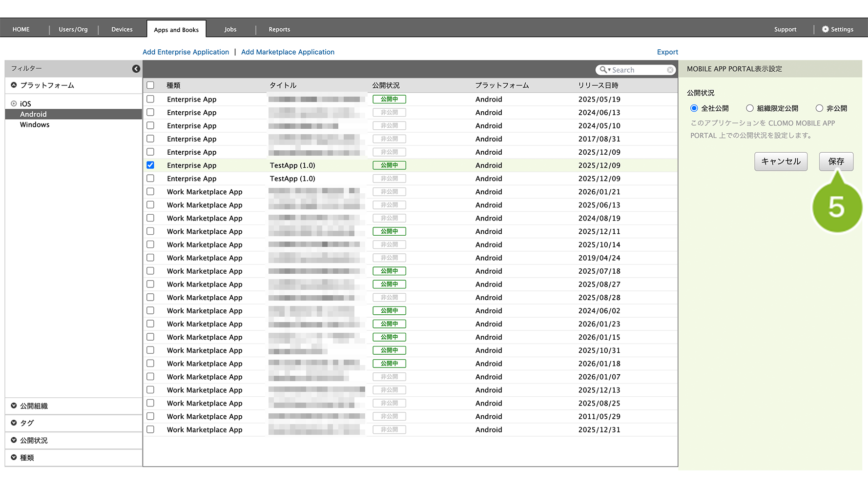The height and width of the screenshot is (488, 868).
Task: Collapse the プラットフォーム filter section
Action: (14, 85)
